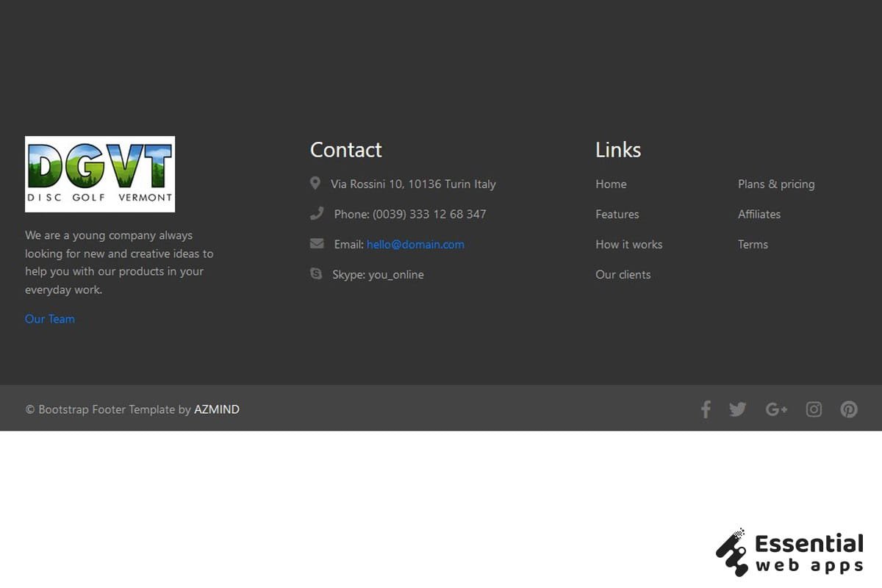Image resolution: width=882 pixels, height=588 pixels.
Task: Open the Terms link
Action: [753, 245]
